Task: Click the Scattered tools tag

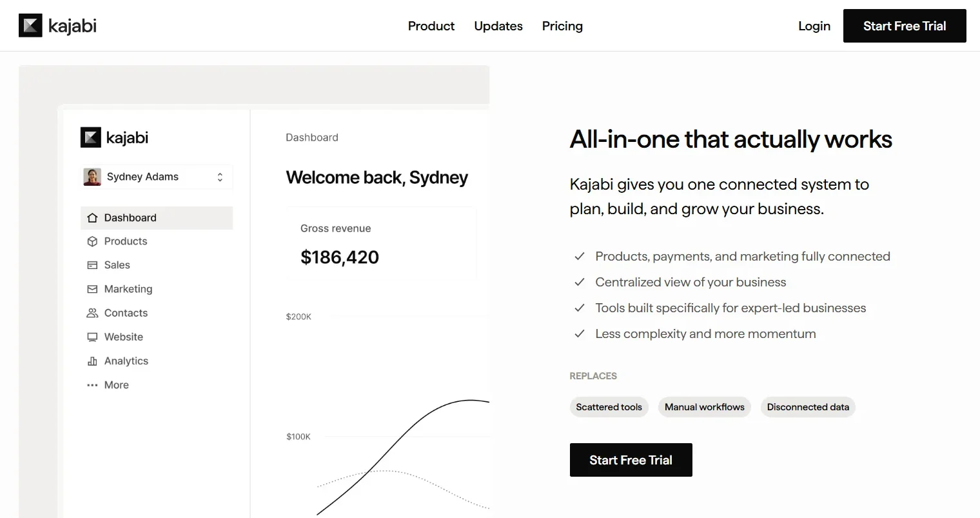Action: pyautogui.click(x=609, y=407)
